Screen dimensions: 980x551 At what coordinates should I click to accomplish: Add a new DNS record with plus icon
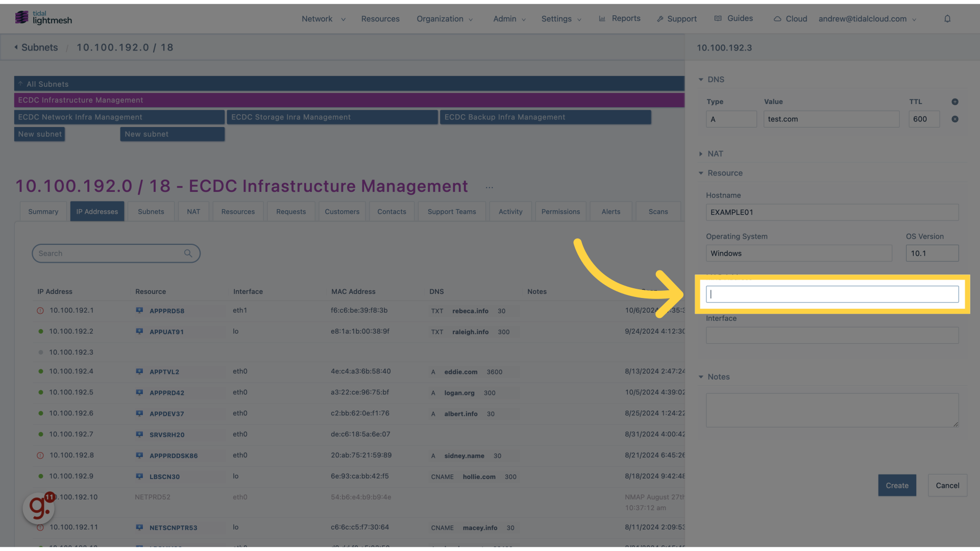(x=955, y=102)
